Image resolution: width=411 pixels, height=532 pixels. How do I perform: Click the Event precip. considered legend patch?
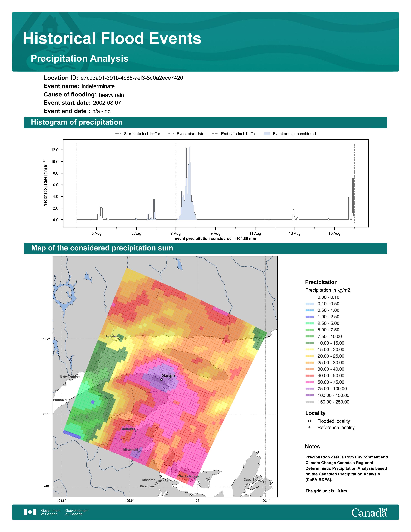pos(267,133)
